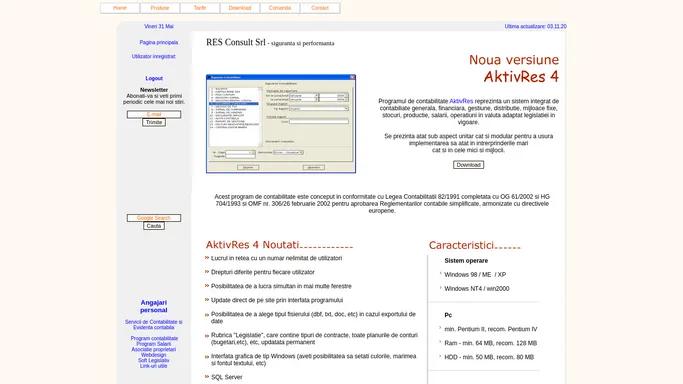The width and height of the screenshot is (683, 384).
Task: Click the Ultima actualizare date text
Action: pyautogui.click(x=535, y=27)
